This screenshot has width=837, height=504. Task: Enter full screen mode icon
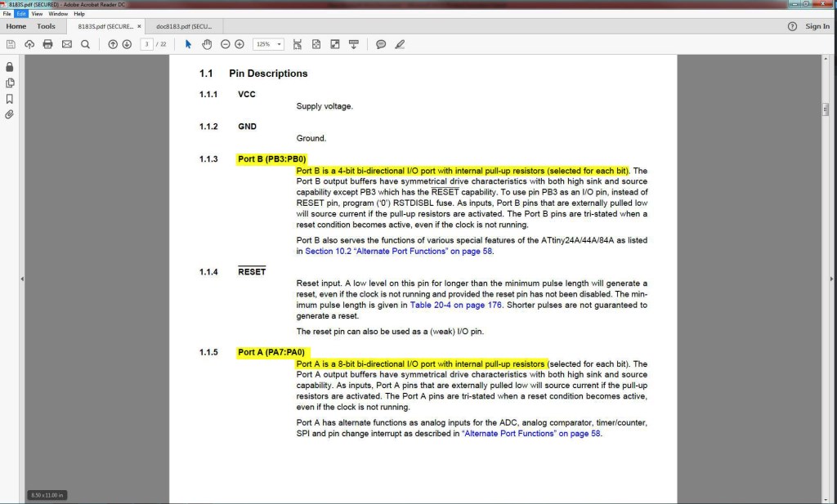(335, 44)
